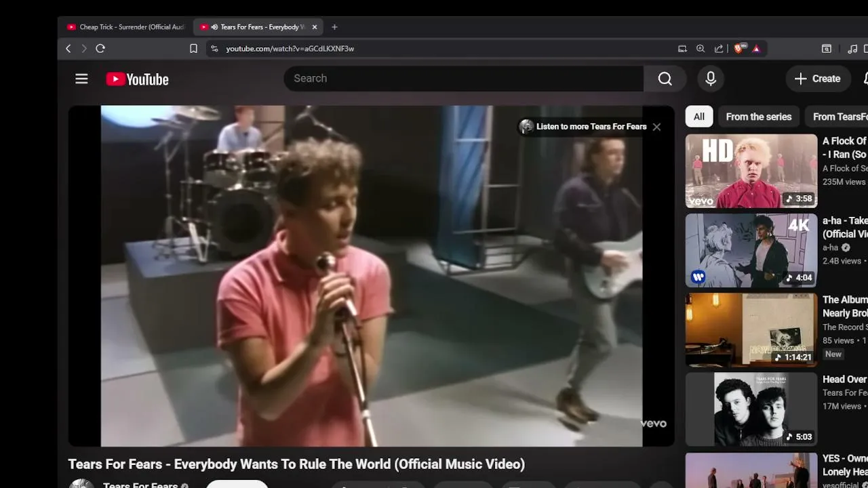Open the Brave Rewards triangle icon

click(x=756, y=49)
